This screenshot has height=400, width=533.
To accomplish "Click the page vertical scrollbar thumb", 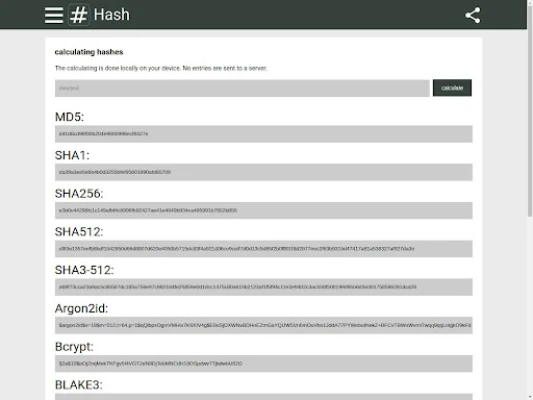I will click(530, 110).
